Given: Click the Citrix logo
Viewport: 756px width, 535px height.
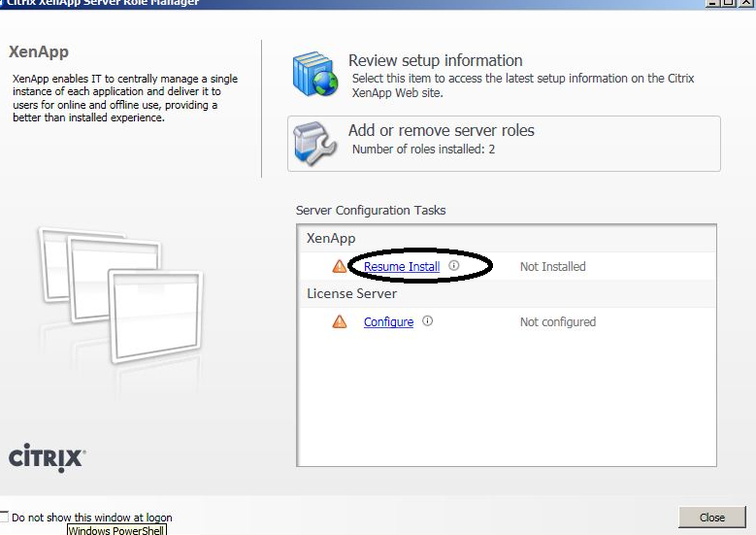Looking at the screenshot, I should pyautogui.click(x=47, y=457).
